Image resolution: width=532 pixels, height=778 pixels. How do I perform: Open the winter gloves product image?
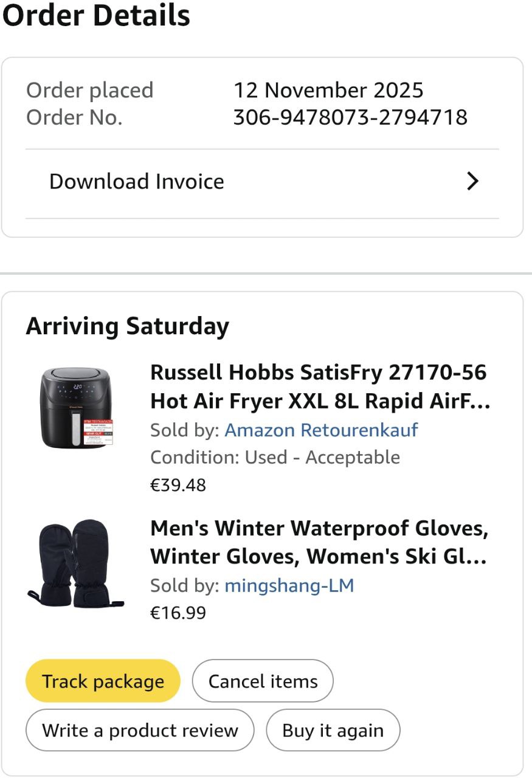coord(75,563)
